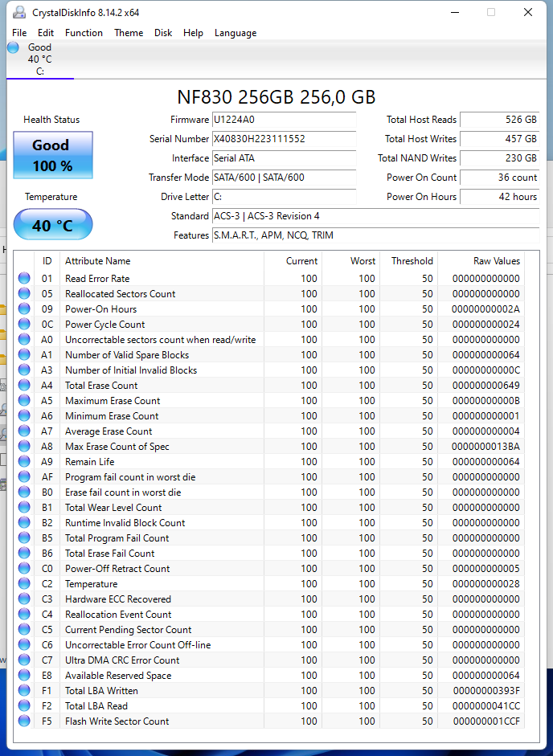553x756 pixels.
Task: Open the Edit menu
Action: [46, 33]
